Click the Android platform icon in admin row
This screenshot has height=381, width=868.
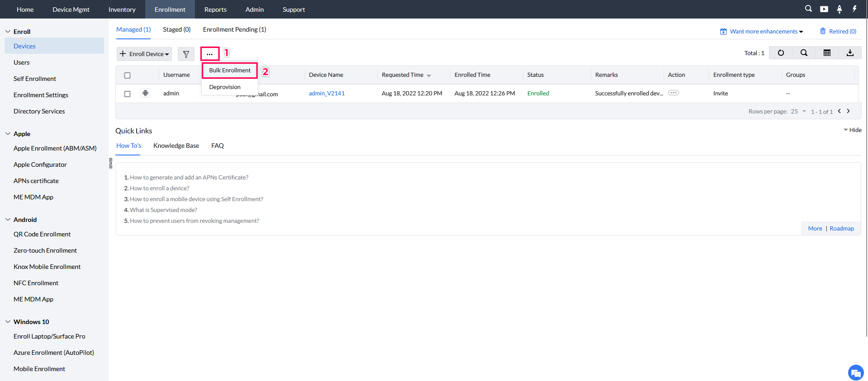(145, 93)
